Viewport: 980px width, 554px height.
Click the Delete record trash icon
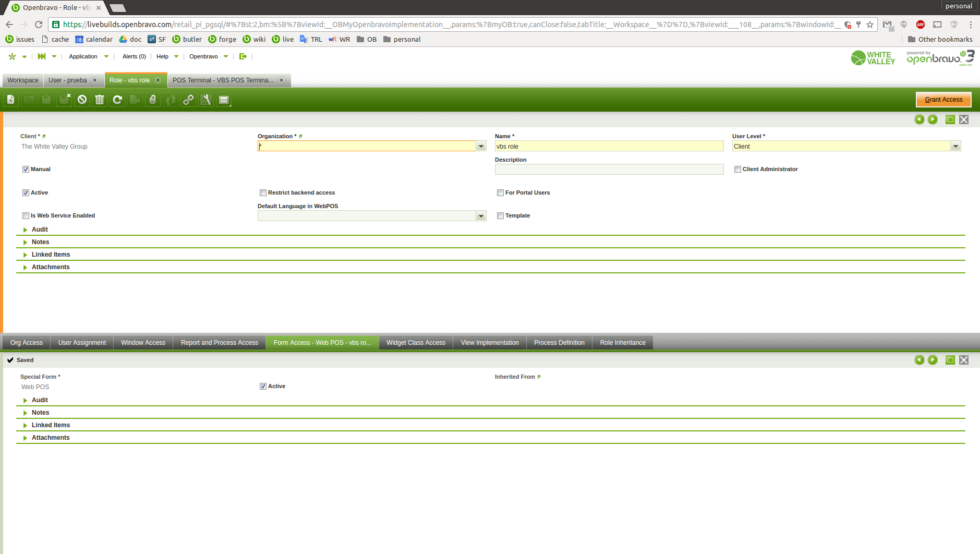pos(100,100)
